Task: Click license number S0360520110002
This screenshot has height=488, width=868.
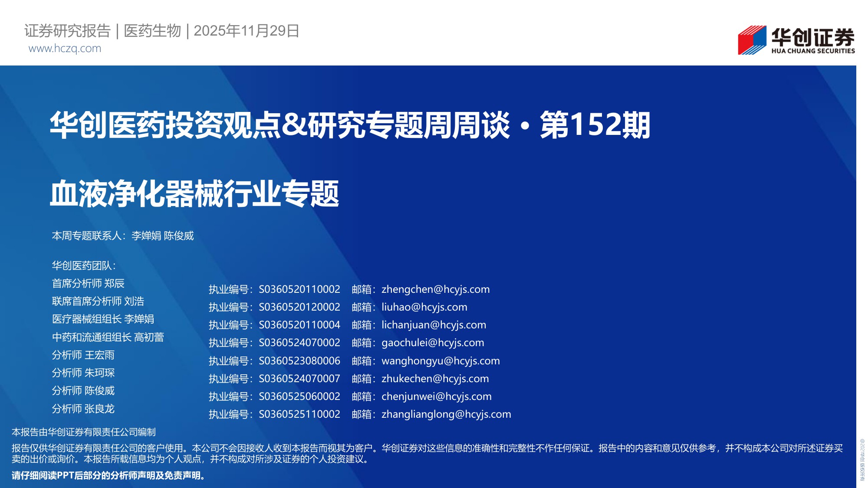Action: click(x=299, y=289)
